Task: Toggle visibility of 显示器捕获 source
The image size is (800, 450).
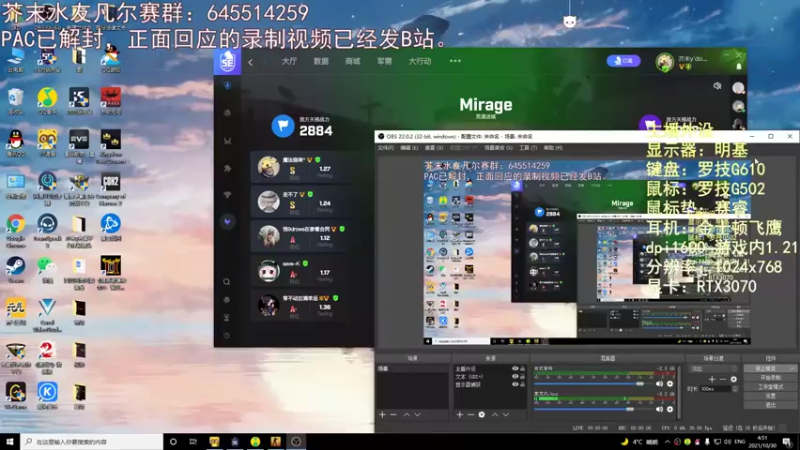Action: tap(515, 385)
